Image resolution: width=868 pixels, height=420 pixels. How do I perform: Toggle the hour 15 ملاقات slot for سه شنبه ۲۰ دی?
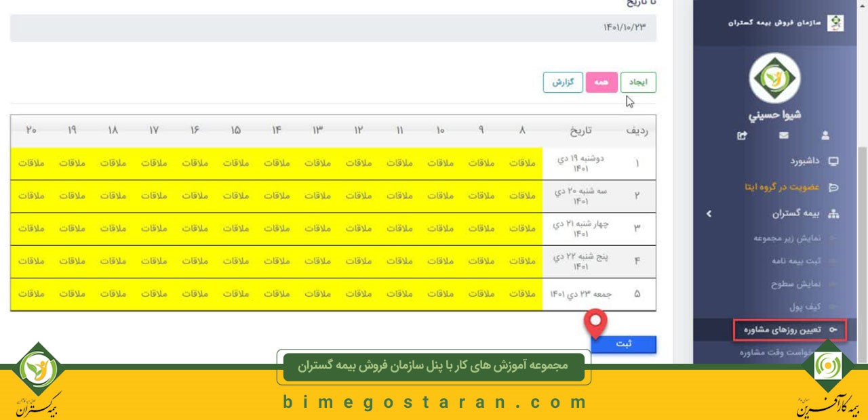click(x=235, y=196)
